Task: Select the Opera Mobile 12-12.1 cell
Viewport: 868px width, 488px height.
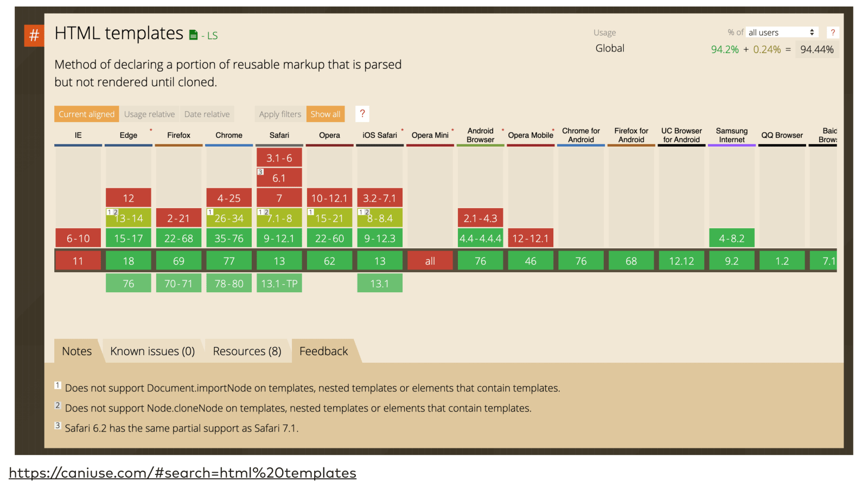Action: click(x=531, y=238)
